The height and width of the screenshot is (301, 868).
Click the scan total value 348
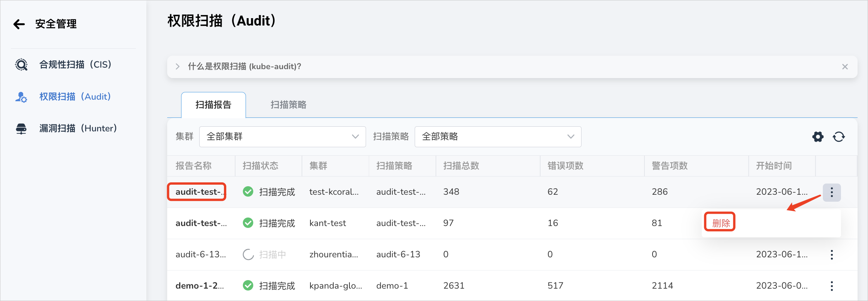(451, 192)
